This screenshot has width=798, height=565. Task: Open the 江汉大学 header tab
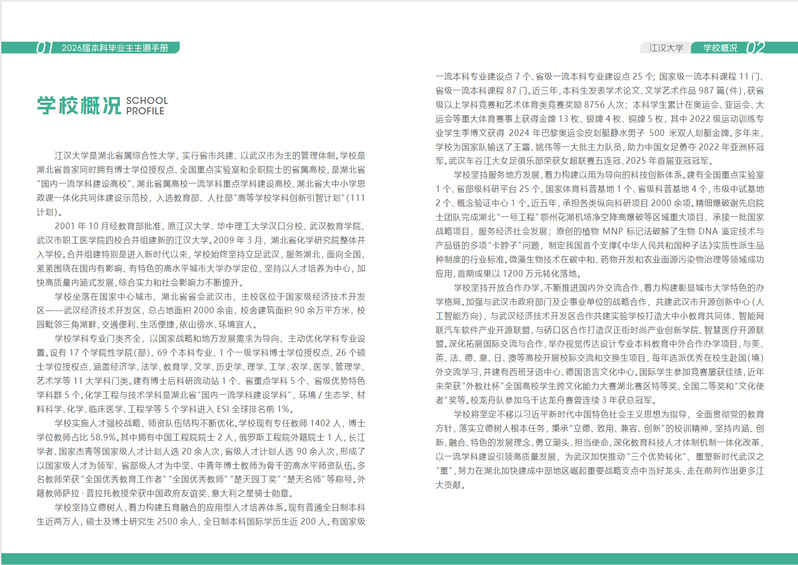pos(664,47)
